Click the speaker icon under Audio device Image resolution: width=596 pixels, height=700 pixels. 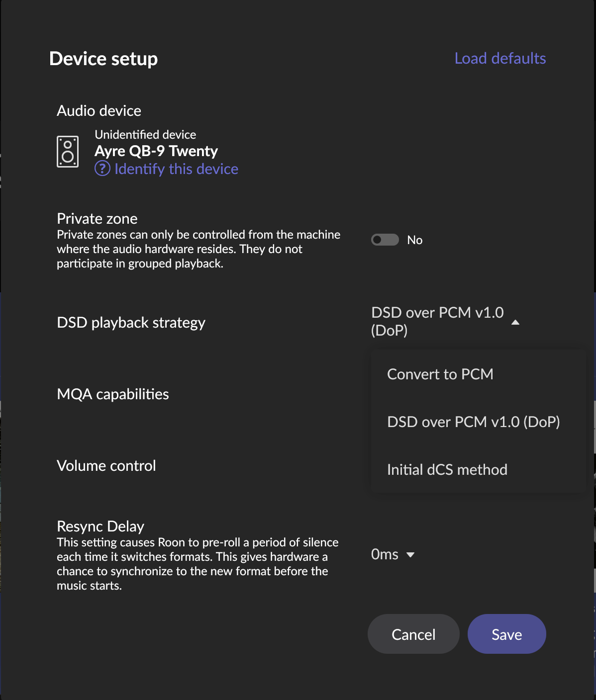coord(68,152)
